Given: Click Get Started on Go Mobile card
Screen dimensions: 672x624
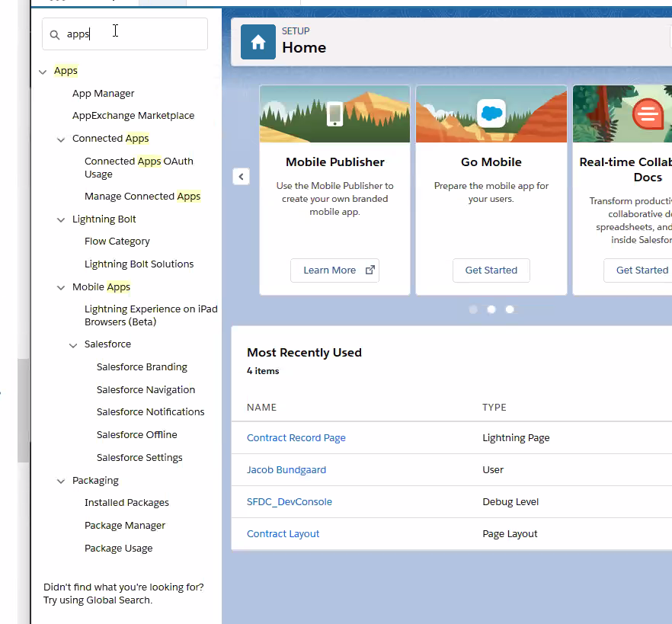Looking at the screenshot, I should (491, 270).
